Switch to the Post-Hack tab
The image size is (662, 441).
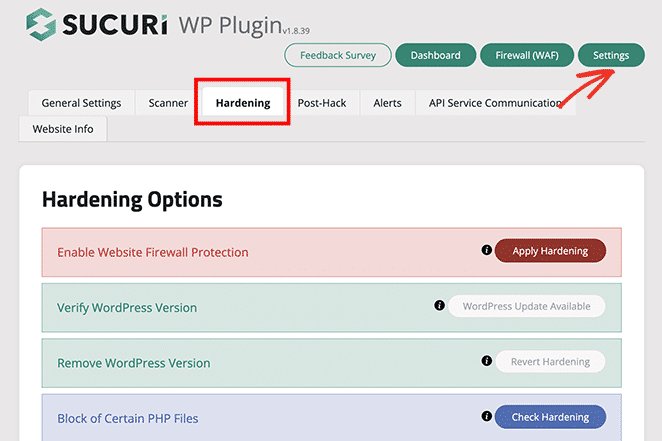coord(322,103)
